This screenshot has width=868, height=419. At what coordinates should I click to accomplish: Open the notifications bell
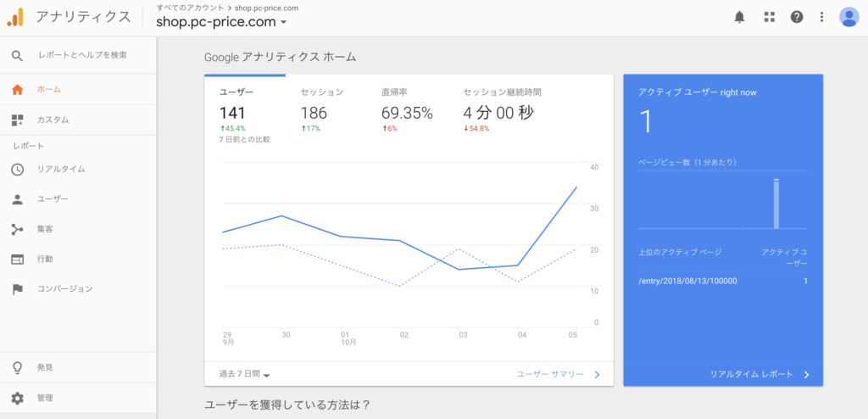739,17
